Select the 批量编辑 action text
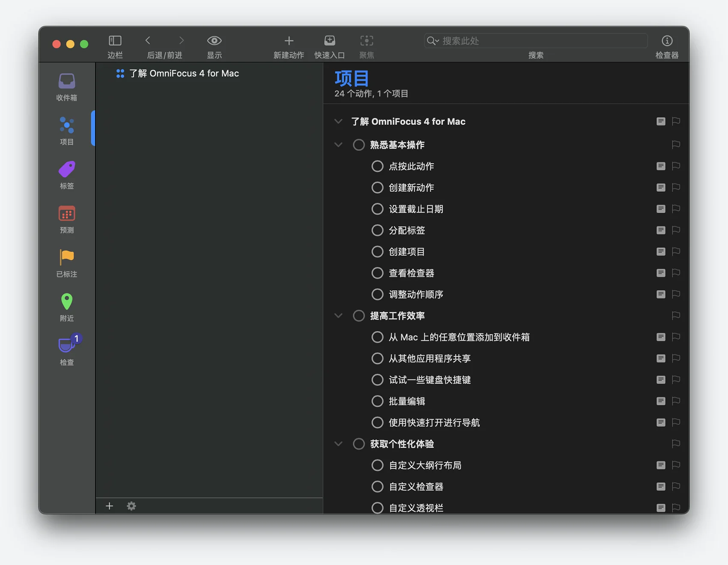 (407, 401)
